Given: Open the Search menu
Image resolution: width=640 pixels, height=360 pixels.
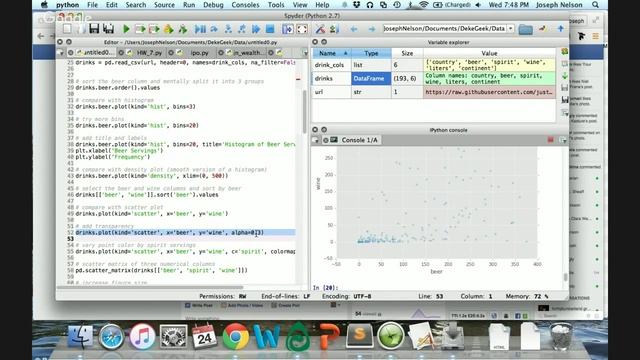Looking at the screenshot, I should (x=136, y=5).
